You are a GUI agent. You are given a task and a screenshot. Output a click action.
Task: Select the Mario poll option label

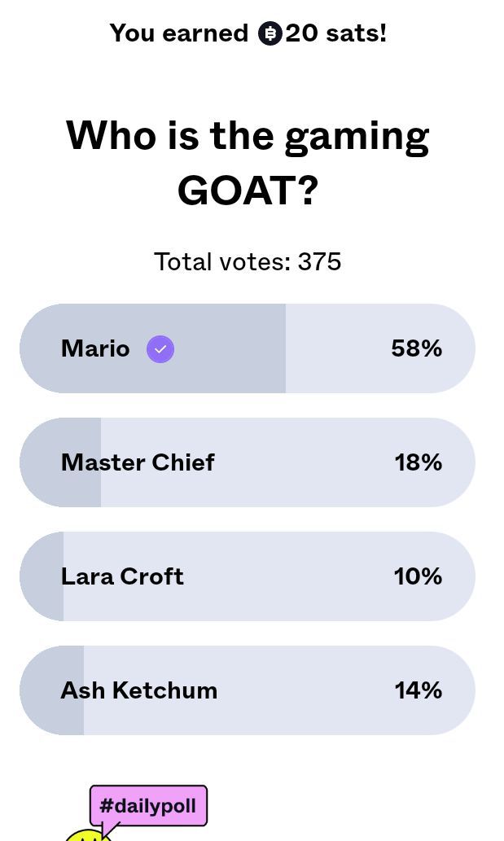pos(95,348)
